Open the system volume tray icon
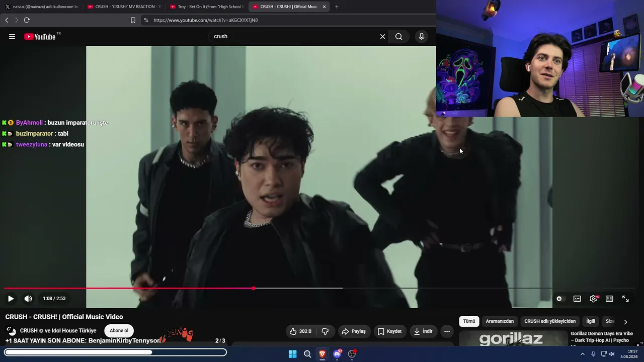 (x=612, y=354)
